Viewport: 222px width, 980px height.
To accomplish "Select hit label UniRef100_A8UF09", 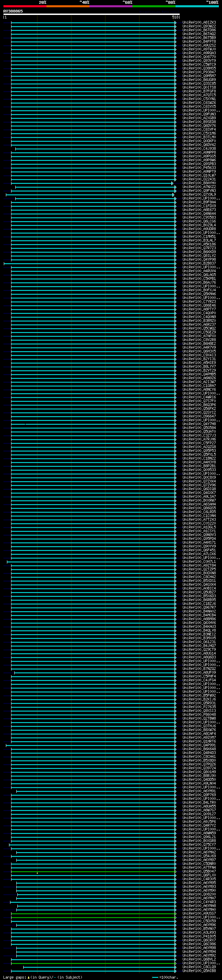I will 199,673.
